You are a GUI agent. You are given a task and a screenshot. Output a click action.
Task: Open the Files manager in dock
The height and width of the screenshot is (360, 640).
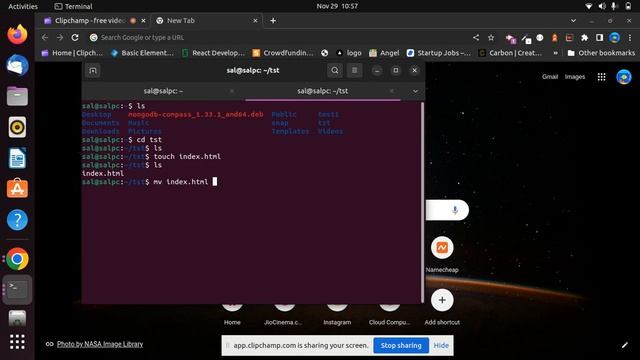[17, 96]
